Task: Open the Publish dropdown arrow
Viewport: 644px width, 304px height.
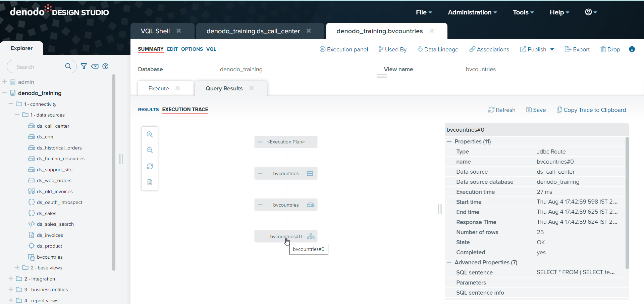Action: (552, 49)
